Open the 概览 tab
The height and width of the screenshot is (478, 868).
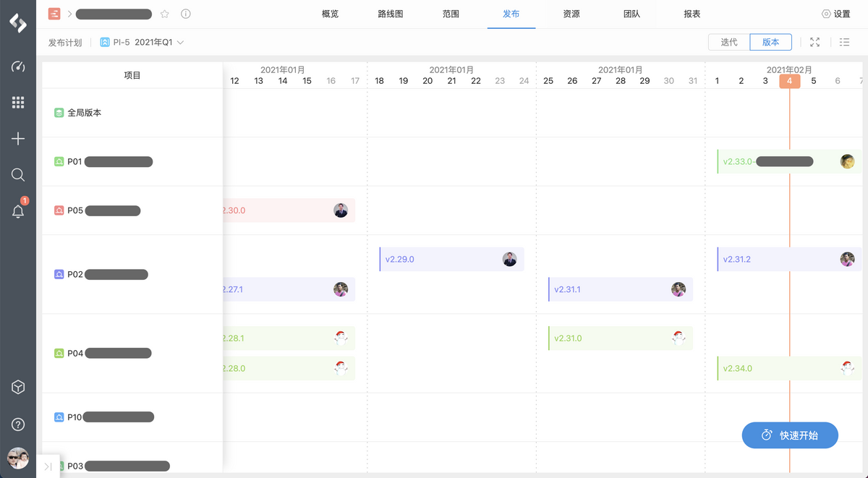pos(331,14)
